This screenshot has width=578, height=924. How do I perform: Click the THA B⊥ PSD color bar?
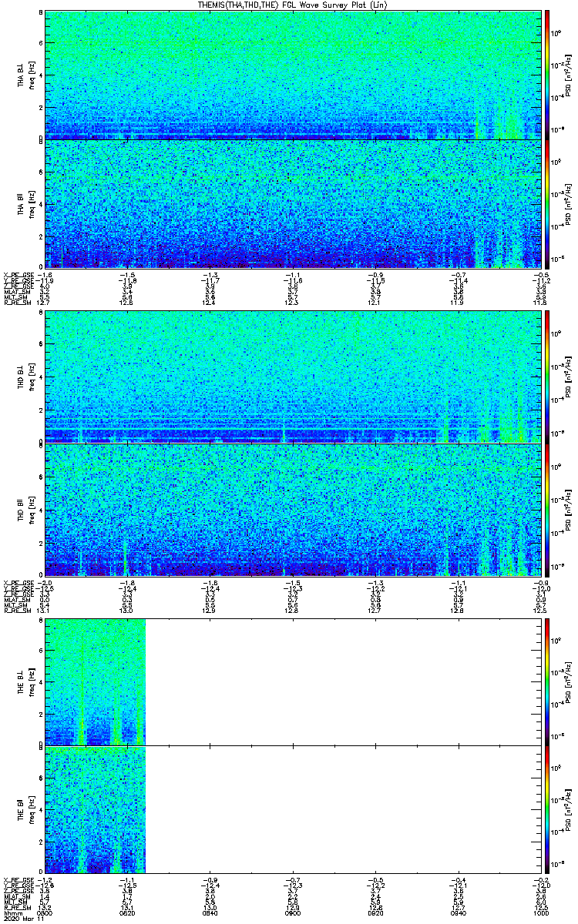[x=547, y=74]
